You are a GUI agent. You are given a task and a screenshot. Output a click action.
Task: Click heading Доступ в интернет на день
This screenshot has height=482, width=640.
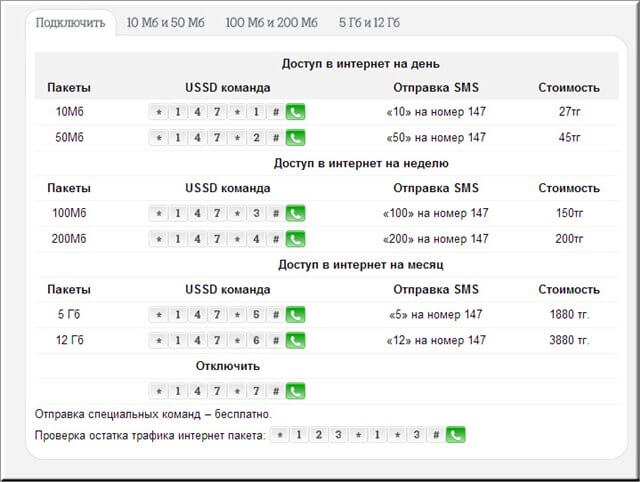pyautogui.click(x=360, y=64)
